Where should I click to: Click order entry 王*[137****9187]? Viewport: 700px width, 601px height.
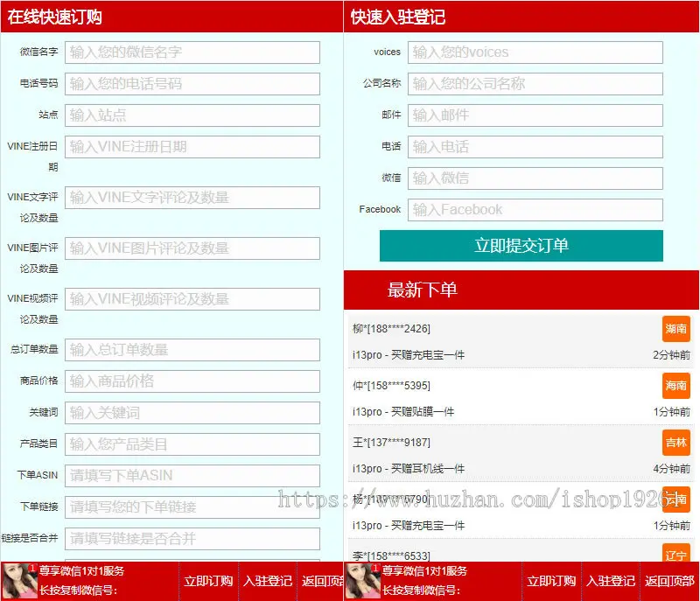click(x=391, y=443)
